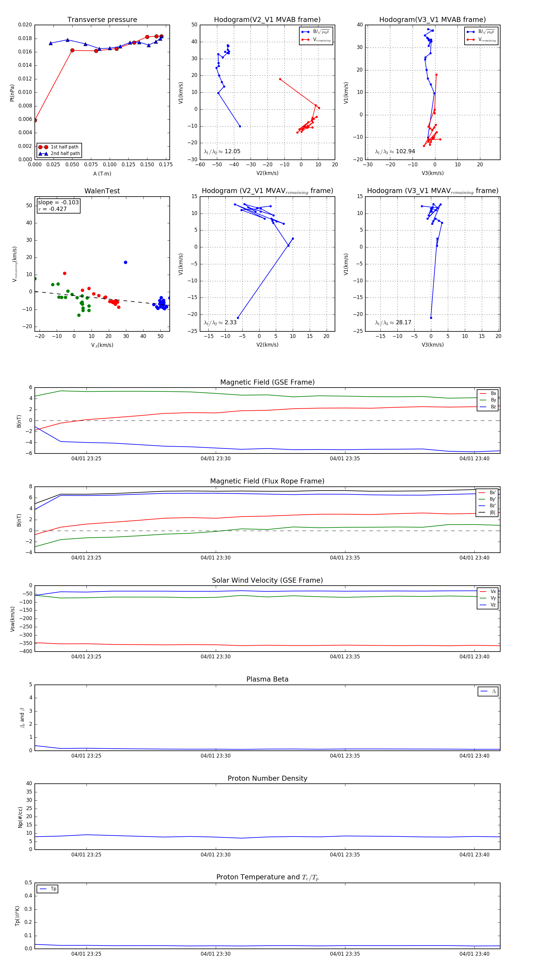This screenshot has height=980, width=535.
Task: Click the '04/01 23:30' tick in GSE magnetic field panel
Action: [215, 459]
